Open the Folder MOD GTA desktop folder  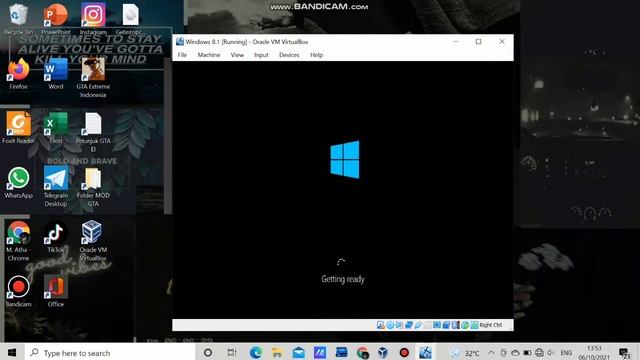(x=93, y=186)
